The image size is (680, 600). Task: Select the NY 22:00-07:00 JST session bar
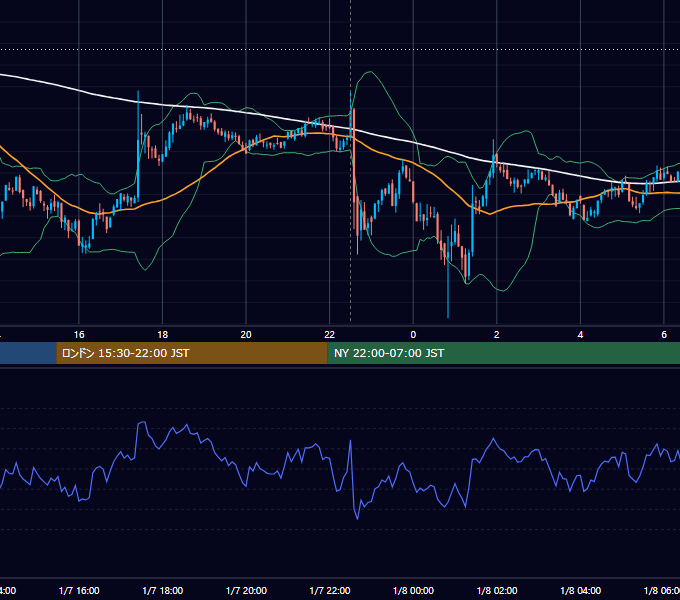click(503, 353)
